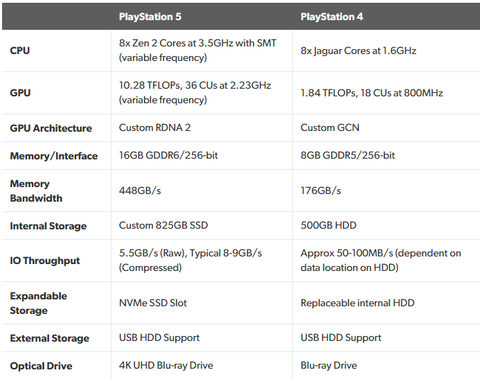
Task: Select the Memory Bandwidth row label
Action: (36, 191)
